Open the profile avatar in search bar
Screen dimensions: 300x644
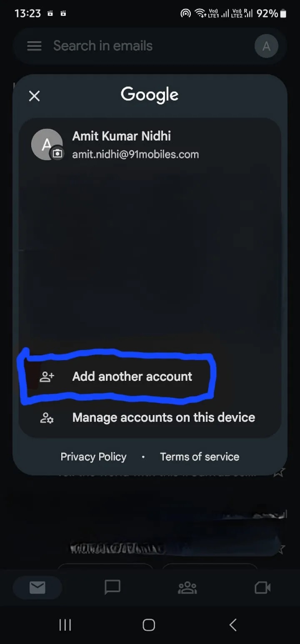266,46
